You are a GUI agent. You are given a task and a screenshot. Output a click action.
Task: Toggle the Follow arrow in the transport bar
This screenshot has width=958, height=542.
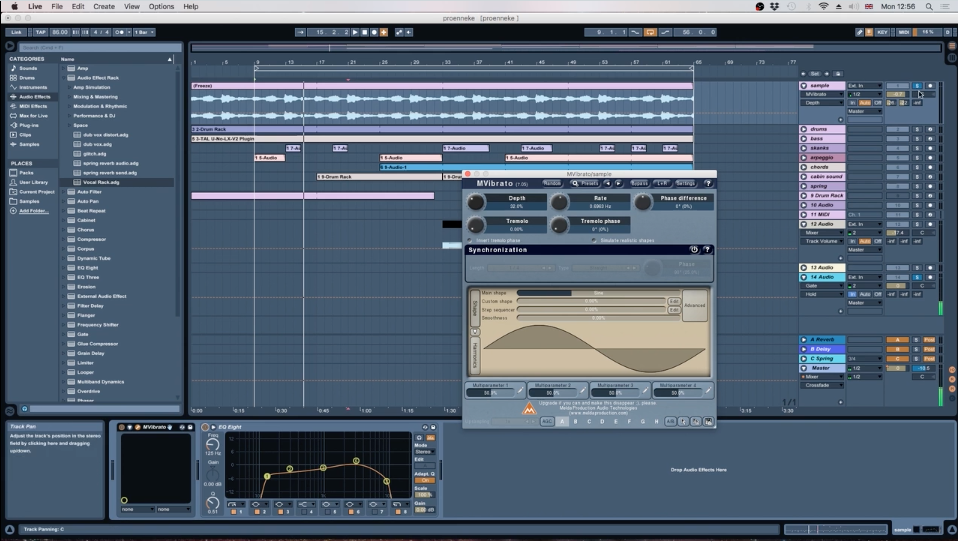301,32
